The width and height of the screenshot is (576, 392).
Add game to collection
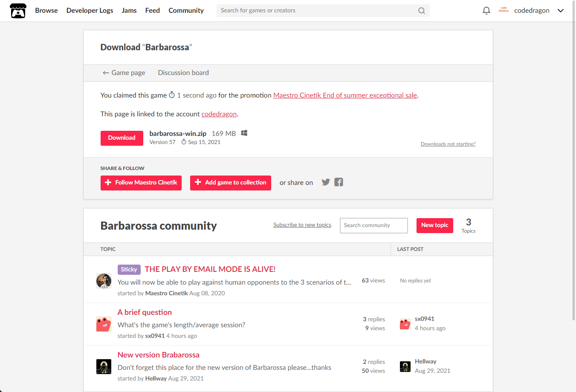231,183
